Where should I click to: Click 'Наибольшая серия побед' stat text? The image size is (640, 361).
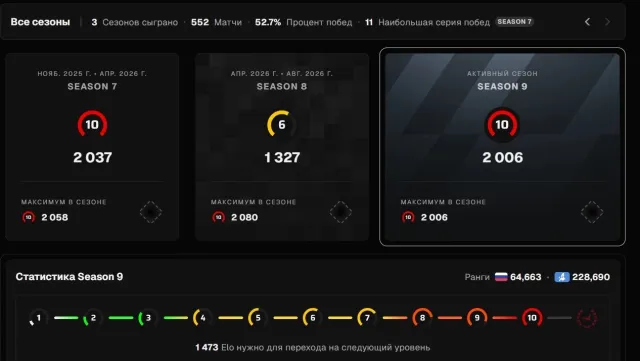[x=434, y=22]
